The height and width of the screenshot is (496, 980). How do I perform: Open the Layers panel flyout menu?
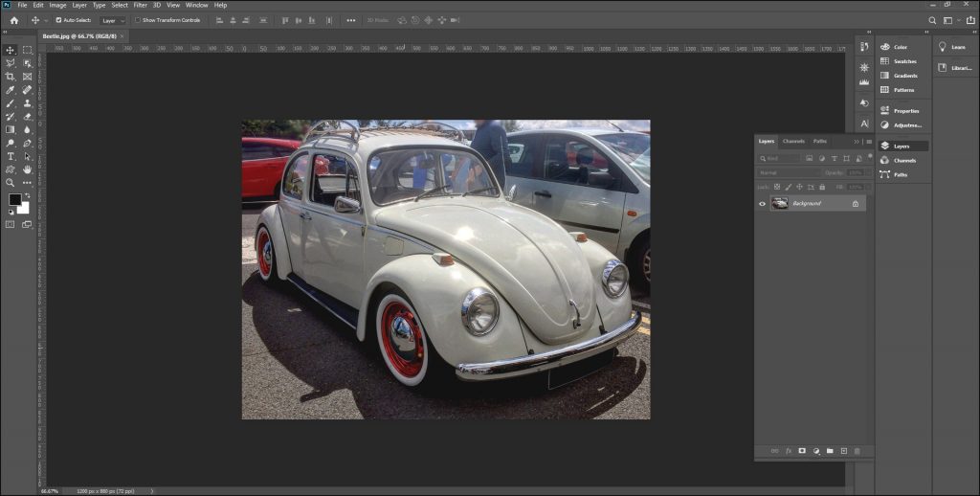(x=868, y=142)
